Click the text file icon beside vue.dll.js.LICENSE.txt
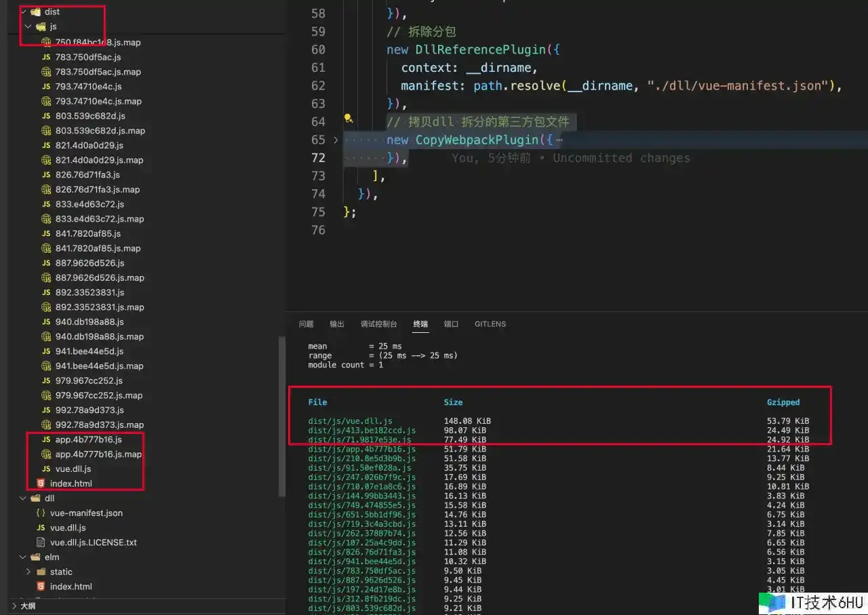 pyautogui.click(x=41, y=542)
